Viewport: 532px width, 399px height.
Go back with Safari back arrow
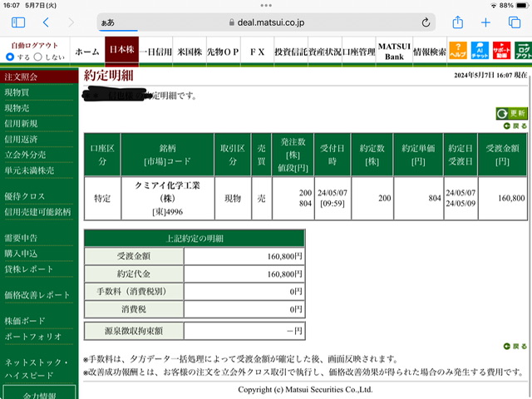[47, 22]
